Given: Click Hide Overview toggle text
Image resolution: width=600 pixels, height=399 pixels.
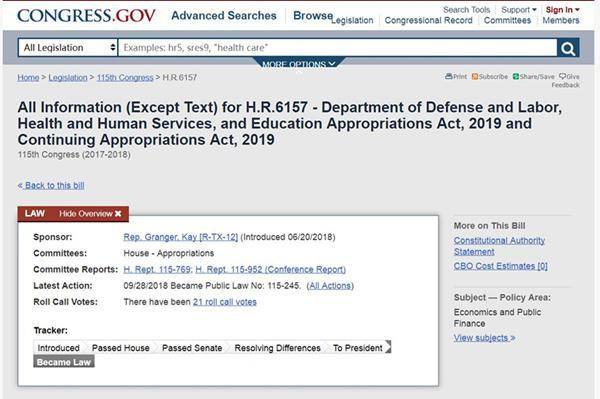Looking at the screenshot, I should 86,213.
